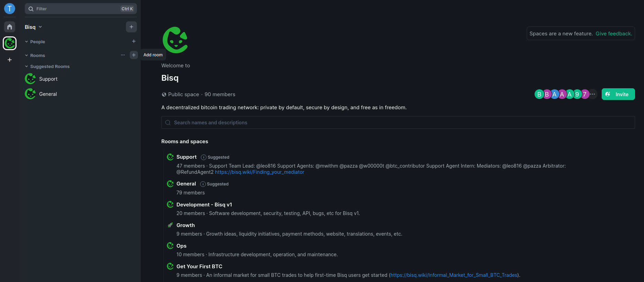Collapse the Suggested Rooms section
The width and height of the screenshot is (644, 282).
tap(27, 66)
